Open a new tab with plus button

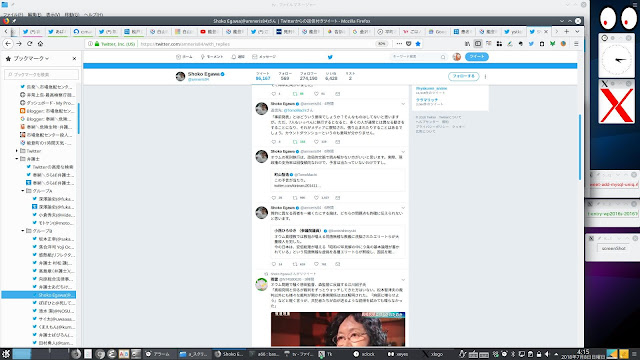click(567, 31)
